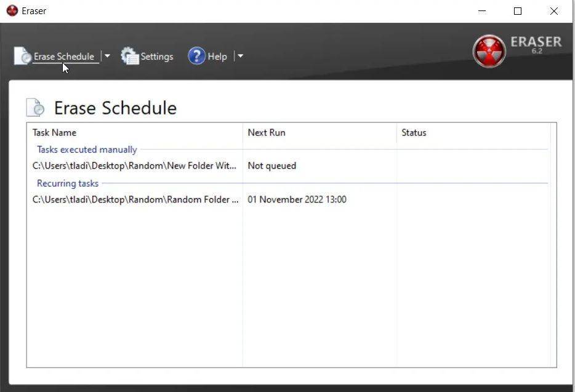Click the Eraser radiation logo
575x392 pixels.
click(x=489, y=51)
